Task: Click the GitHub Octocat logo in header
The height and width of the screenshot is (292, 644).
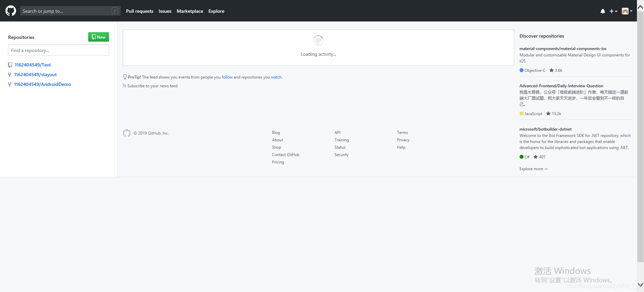Action: pyautogui.click(x=11, y=11)
